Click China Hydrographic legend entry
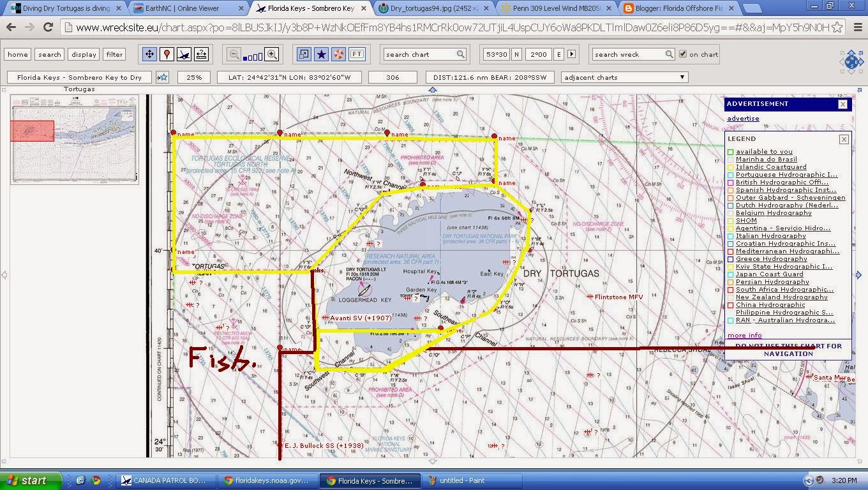Image resolution: width=868 pixels, height=490 pixels. click(x=770, y=304)
